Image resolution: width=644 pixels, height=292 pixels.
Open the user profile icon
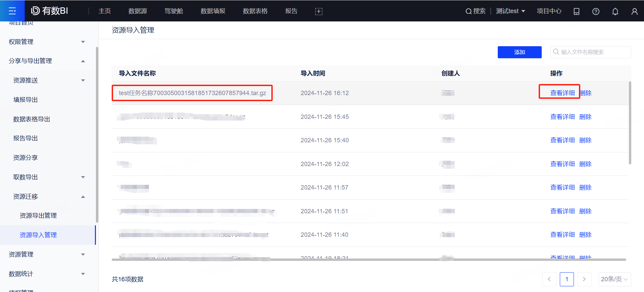click(x=634, y=11)
